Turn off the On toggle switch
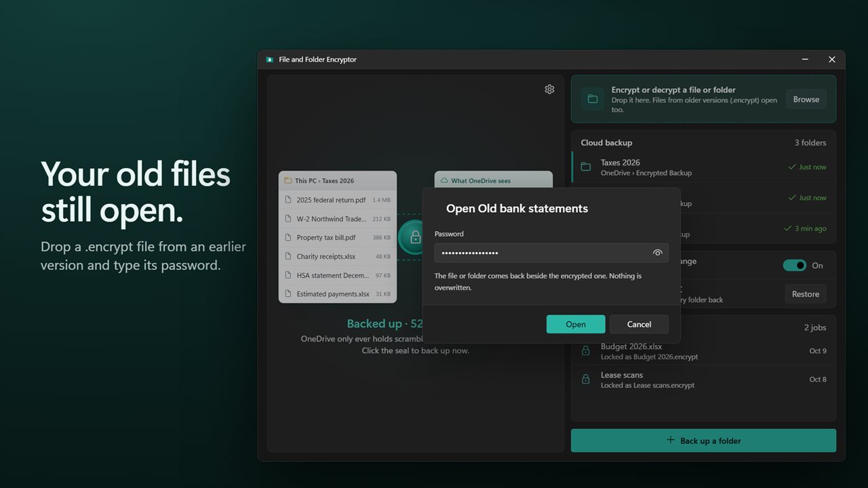The height and width of the screenshot is (488, 868). 795,266
